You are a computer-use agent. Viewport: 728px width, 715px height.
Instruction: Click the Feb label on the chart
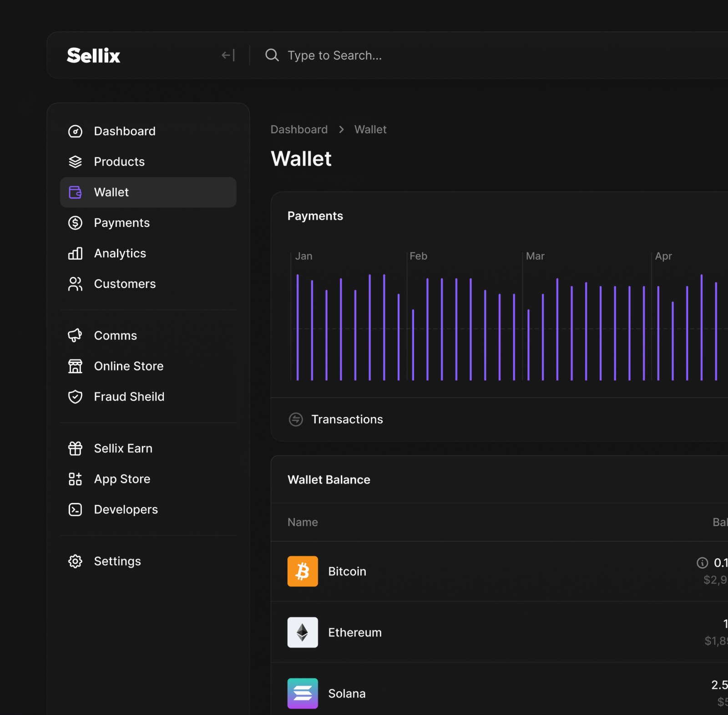click(x=418, y=256)
